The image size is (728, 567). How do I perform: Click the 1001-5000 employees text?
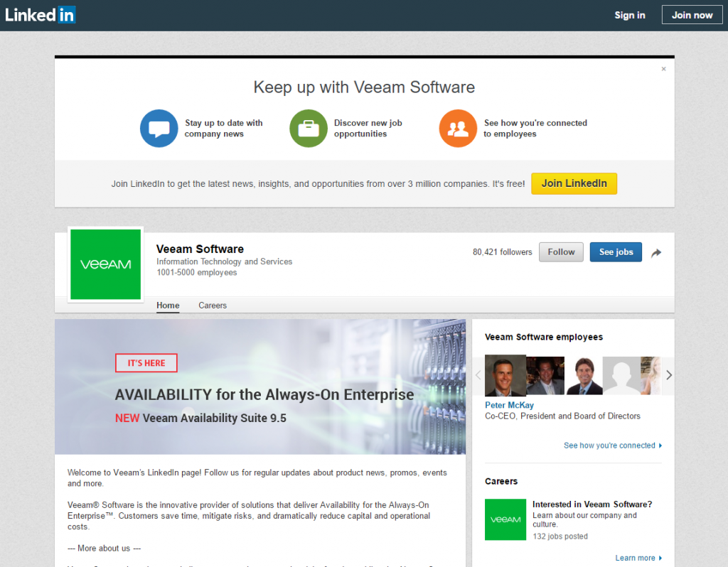[x=196, y=272]
